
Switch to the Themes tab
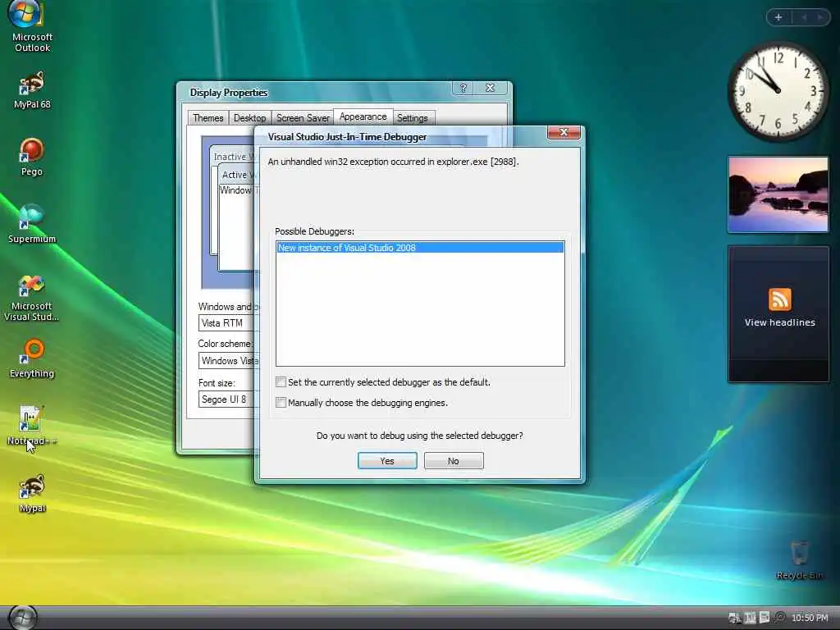click(x=208, y=118)
